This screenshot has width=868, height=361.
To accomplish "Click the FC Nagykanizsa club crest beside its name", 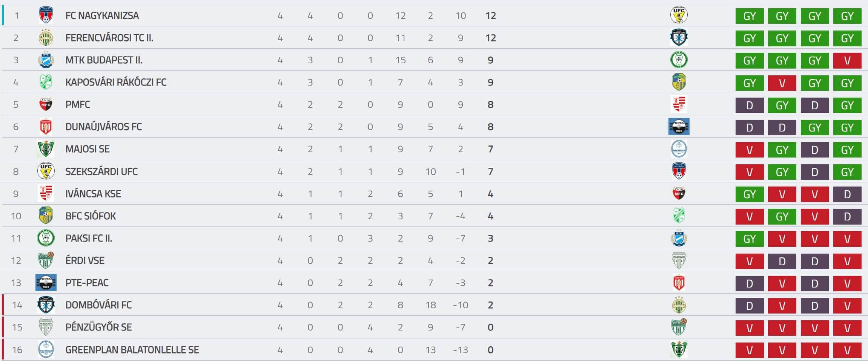I will click(46, 15).
